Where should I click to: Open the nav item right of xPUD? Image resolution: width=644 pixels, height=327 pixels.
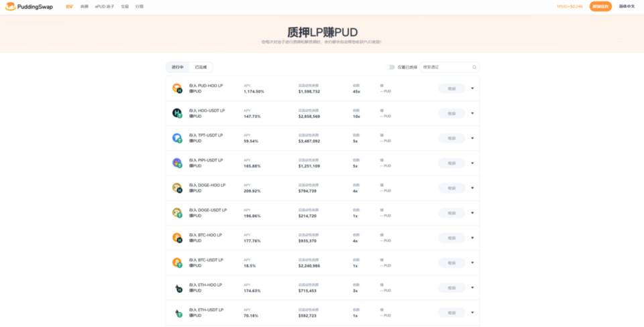(125, 7)
